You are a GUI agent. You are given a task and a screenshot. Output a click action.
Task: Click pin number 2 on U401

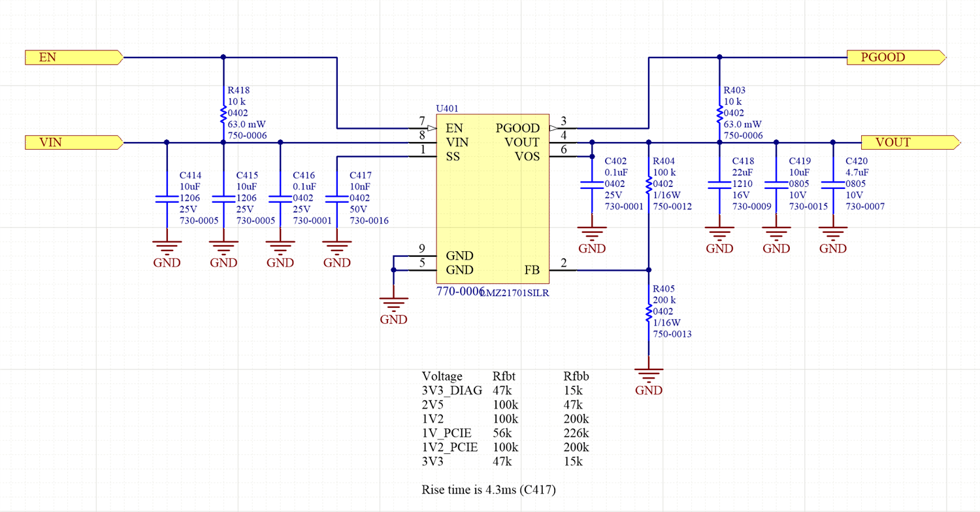563,263
